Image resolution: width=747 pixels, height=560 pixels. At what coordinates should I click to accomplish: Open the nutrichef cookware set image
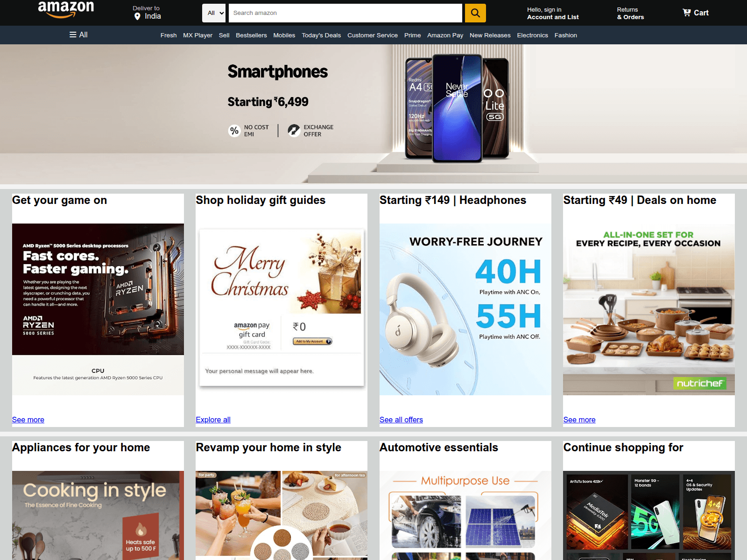648,309
